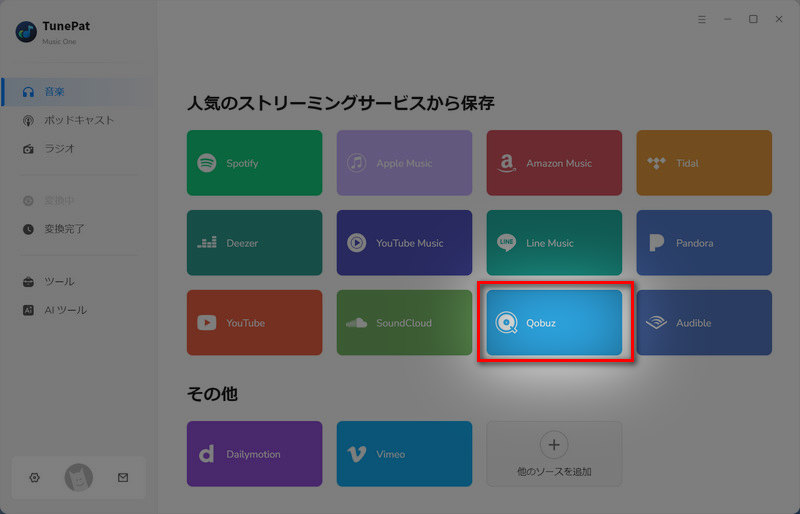Click the headphones icon beside 音楽
Viewport: 800px width, 514px height.
[28, 92]
